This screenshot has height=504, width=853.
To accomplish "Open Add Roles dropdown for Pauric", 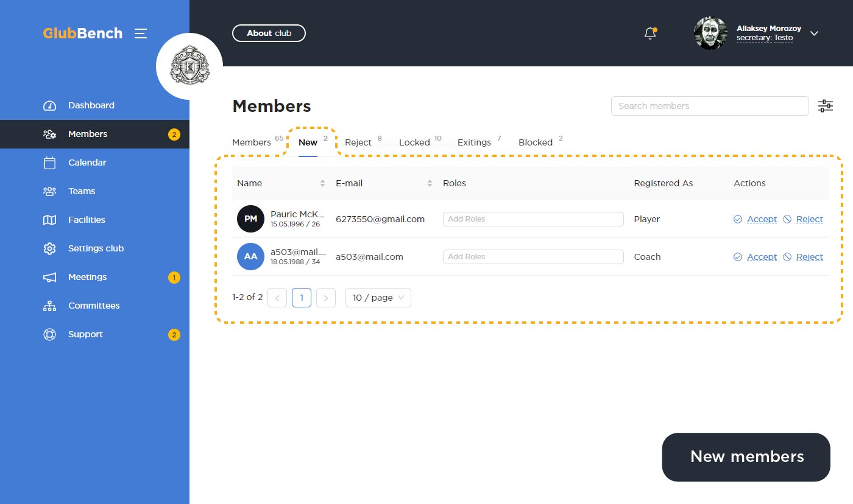I will click(533, 219).
